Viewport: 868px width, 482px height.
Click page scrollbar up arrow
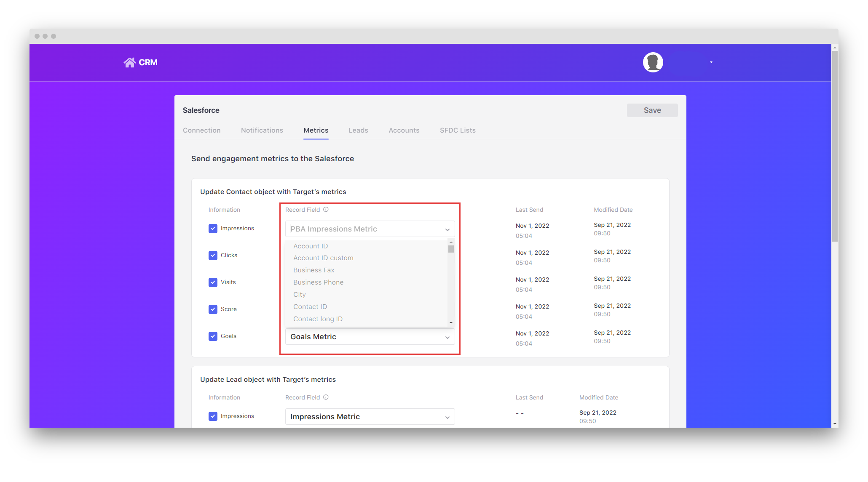click(x=835, y=48)
